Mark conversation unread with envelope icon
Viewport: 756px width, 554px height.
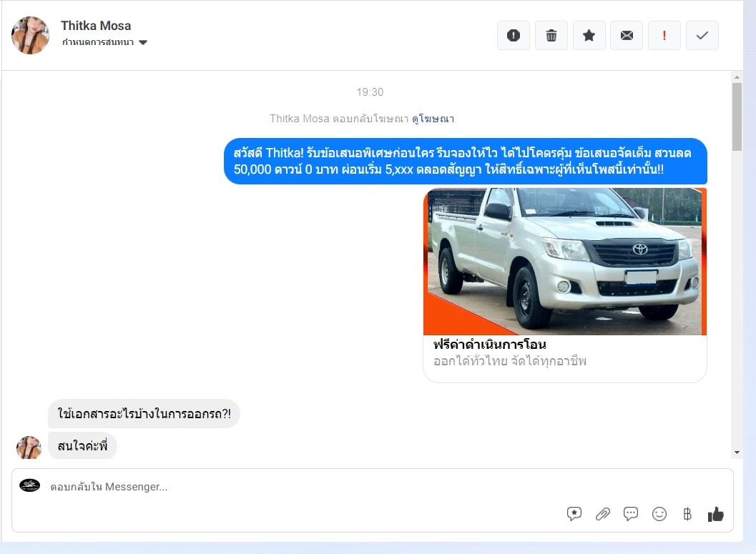[627, 35]
